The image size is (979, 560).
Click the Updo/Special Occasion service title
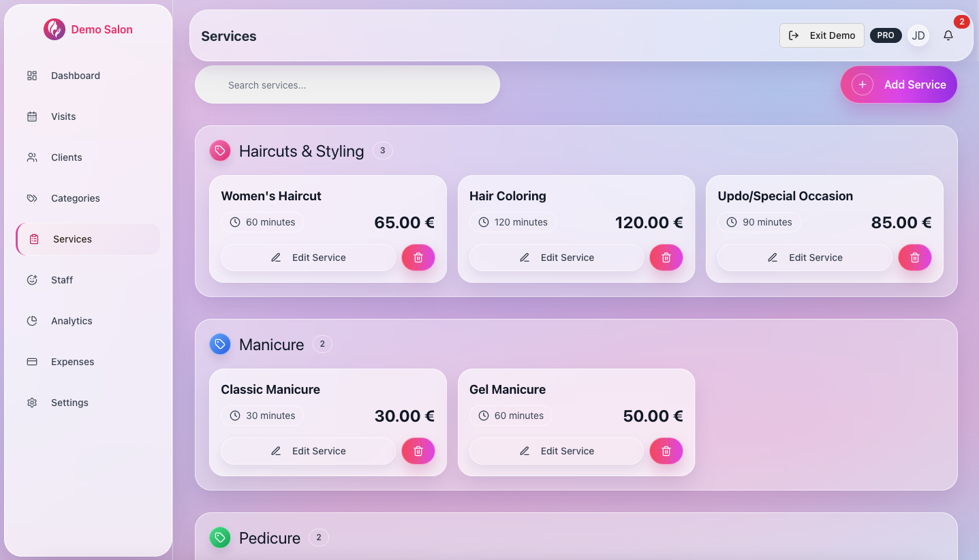786,196
